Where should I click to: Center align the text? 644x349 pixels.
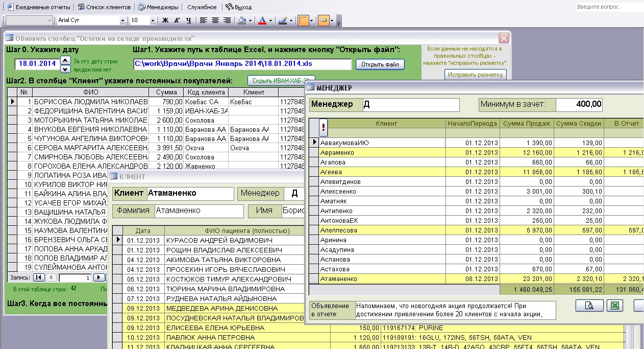pos(215,20)
